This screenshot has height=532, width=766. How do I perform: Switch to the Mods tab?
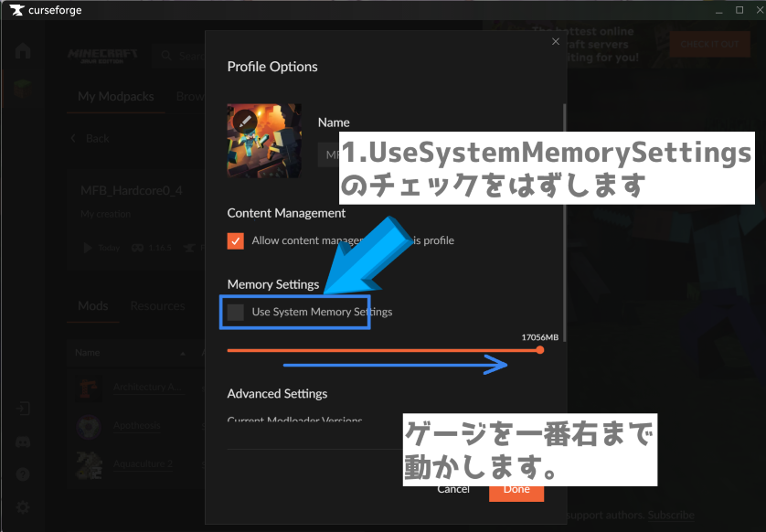(93, 306)
